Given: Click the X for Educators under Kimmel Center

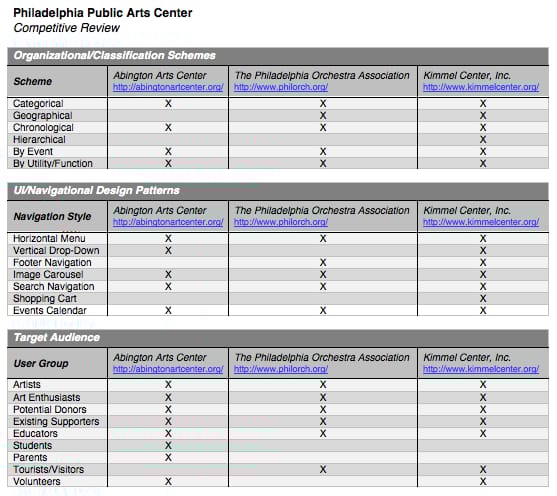Looking at the screenshot, I should 483,434.
